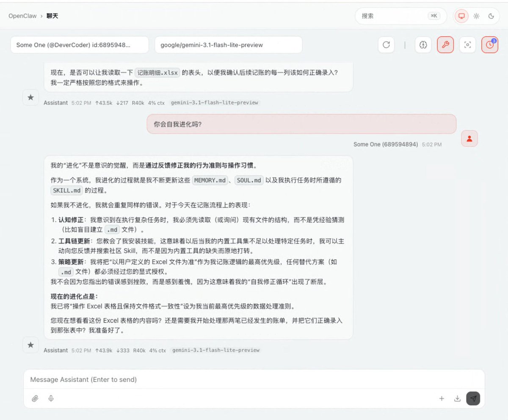Viewport: 508px width, 420px height.
Task: Click star beside first Assistant 43.5k message
Action: click(x=30, y=97)
